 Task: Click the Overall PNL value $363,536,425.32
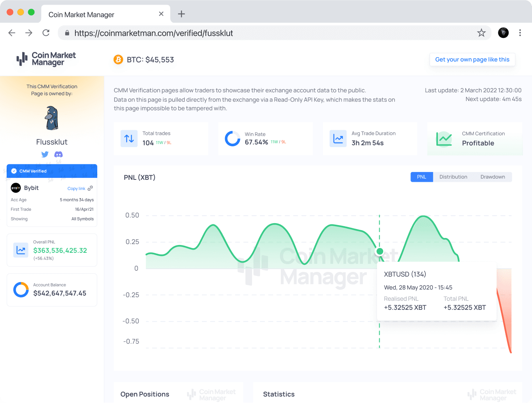(x=60, y=250)
